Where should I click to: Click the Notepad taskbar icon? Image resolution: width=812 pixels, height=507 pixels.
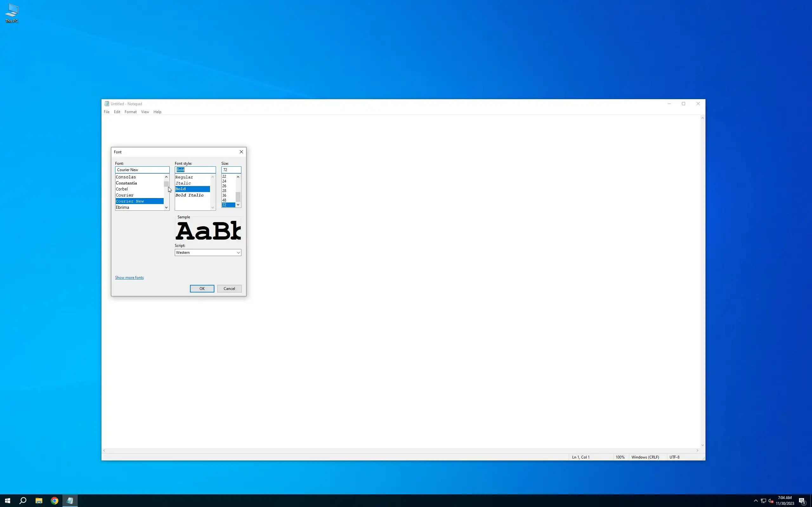[x=70, y=501]
